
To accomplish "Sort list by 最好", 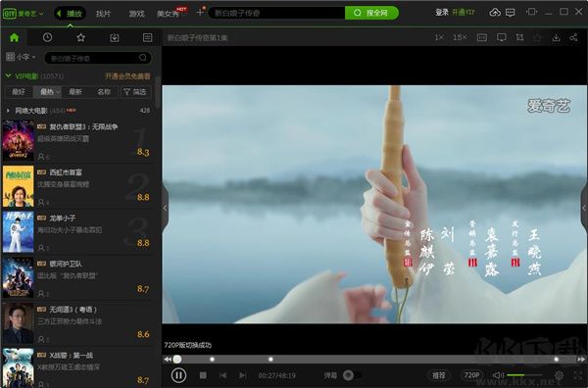I will (19, 92).
